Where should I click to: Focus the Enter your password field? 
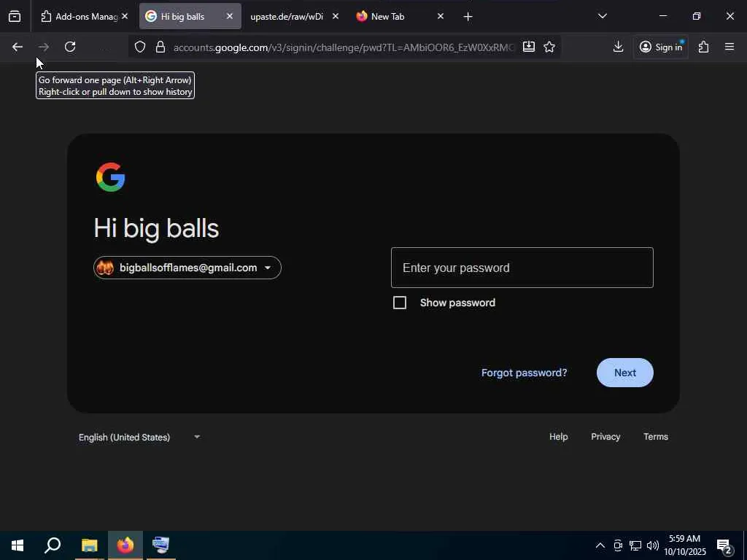point(522,268)
